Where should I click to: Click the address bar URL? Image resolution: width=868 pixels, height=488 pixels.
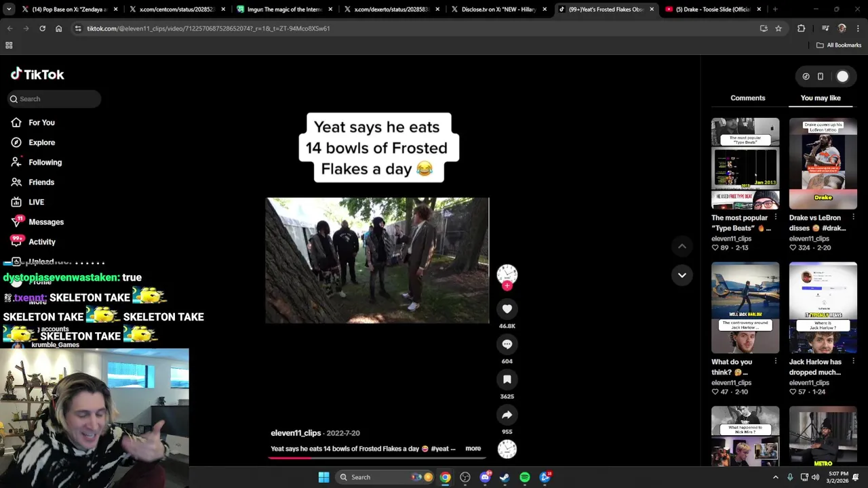(208, 28)
